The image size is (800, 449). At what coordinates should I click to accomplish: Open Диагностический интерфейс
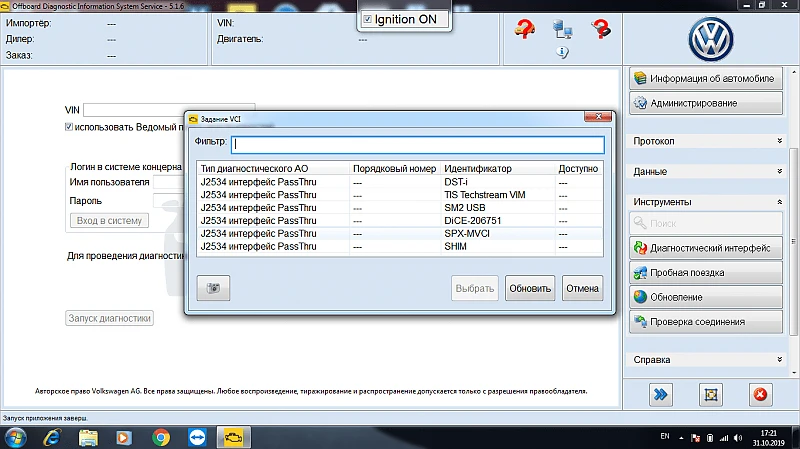(706, 248)
